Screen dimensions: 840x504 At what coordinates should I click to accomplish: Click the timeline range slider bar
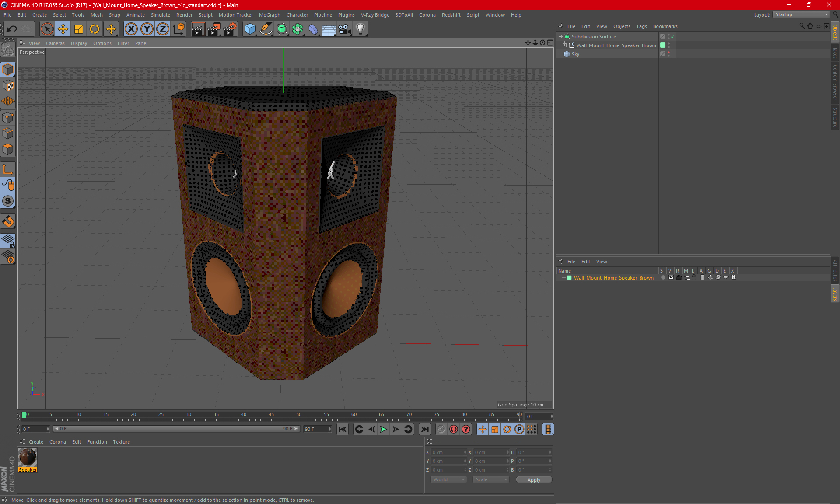click(x=176, y=429)
